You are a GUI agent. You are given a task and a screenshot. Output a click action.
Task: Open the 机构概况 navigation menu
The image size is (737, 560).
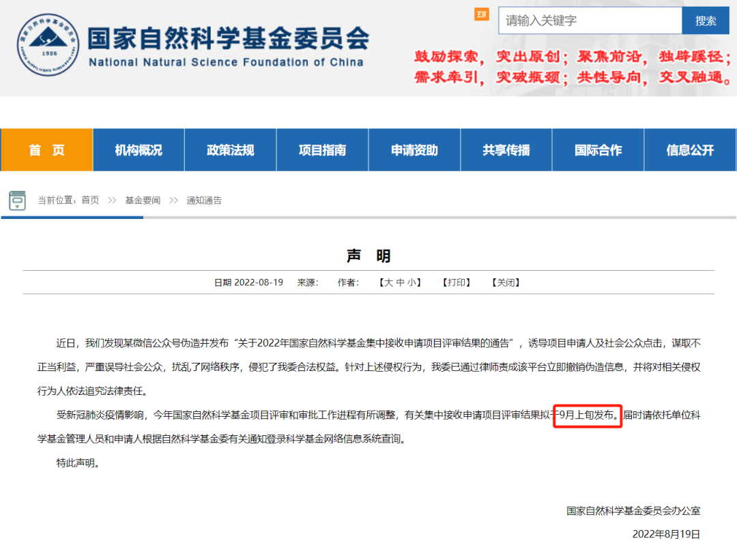[139, 150]
